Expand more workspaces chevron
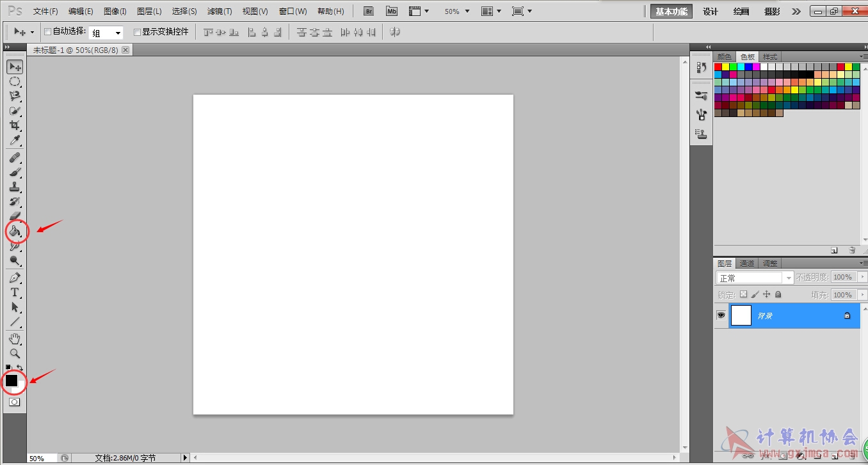 click(x=796, y=11)
